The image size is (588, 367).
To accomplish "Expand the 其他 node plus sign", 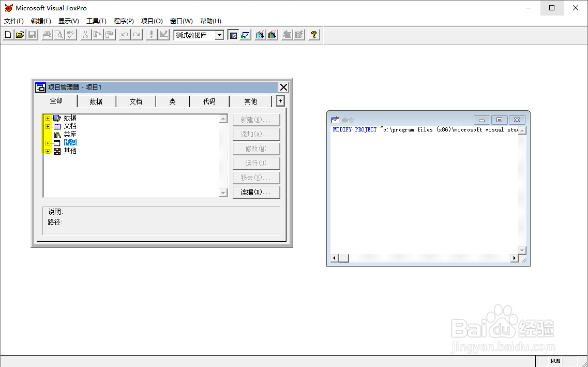I will pyautogui.click(x=48, y=151).
